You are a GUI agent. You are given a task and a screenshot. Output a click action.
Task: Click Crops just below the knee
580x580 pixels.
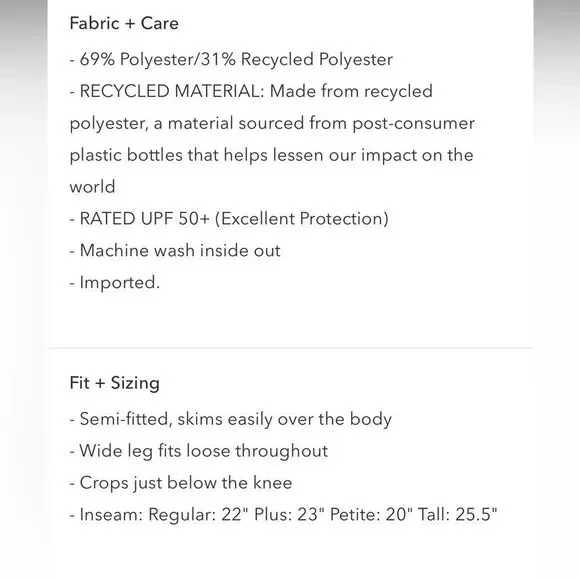(181, 483)
